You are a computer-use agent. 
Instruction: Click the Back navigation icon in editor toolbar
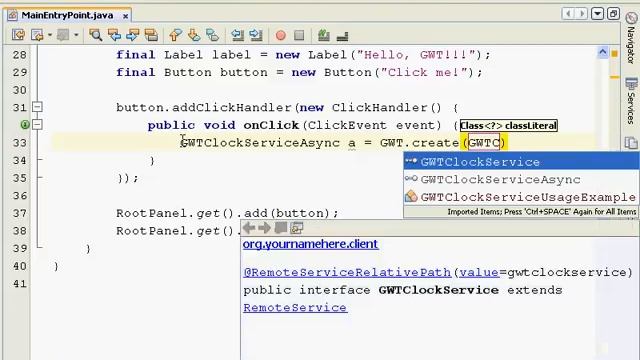[37, 36]
